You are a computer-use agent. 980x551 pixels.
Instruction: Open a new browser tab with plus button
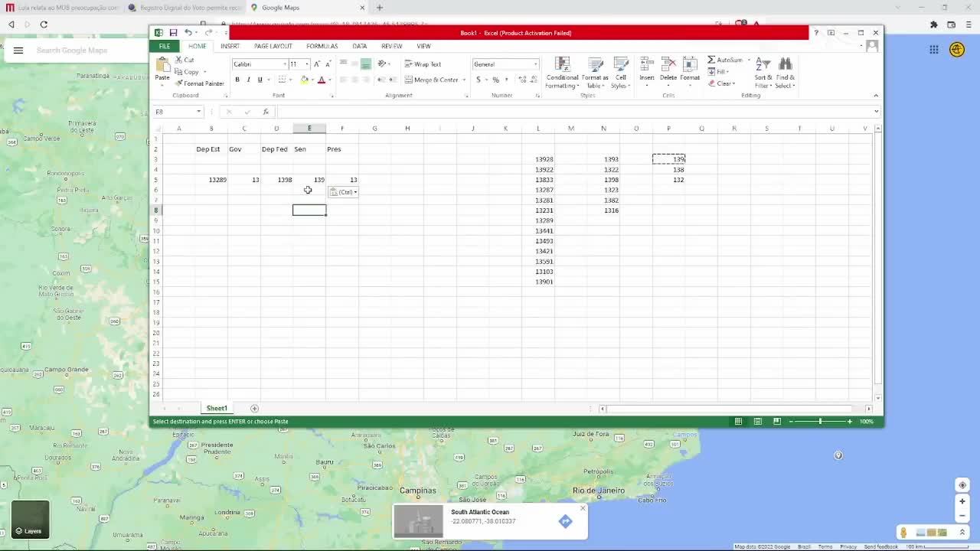coord(379,8)
